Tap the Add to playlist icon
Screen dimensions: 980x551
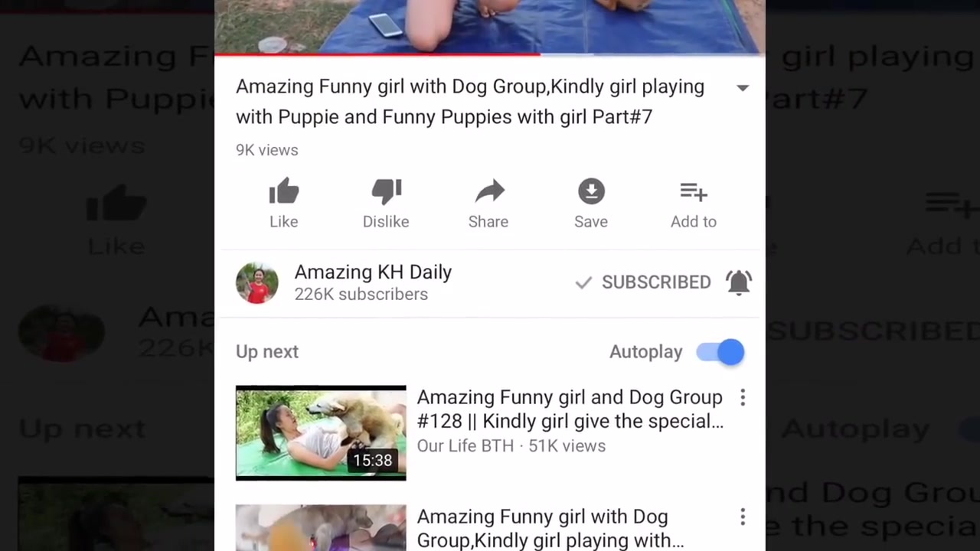coord(694,192)
